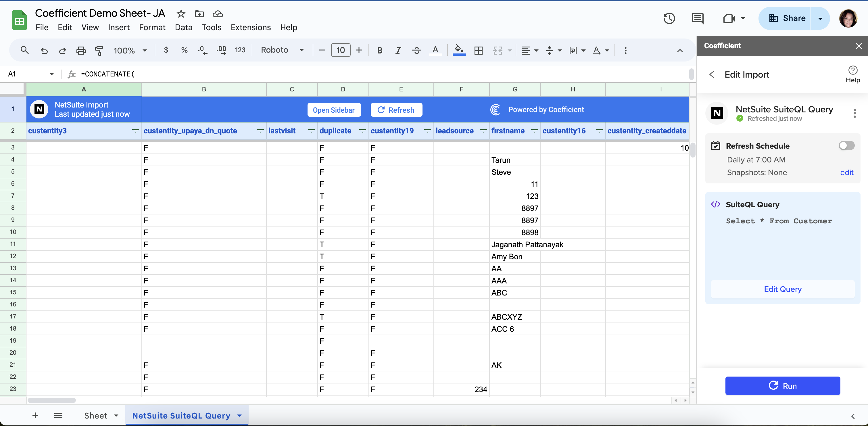Image resolution: width=868 pixels, height=426 pixels.
Task: Click the font size input field
Action: pyautogui.click(x=341, y=50)
